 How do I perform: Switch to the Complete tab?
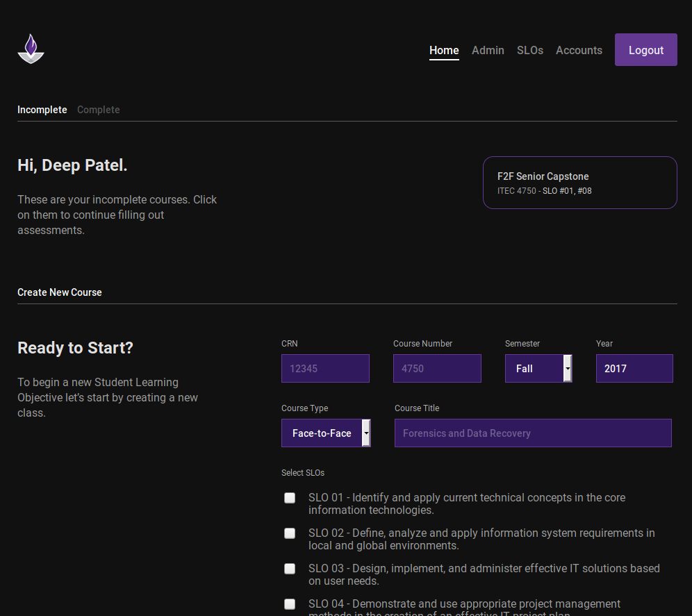pos(98,110)
